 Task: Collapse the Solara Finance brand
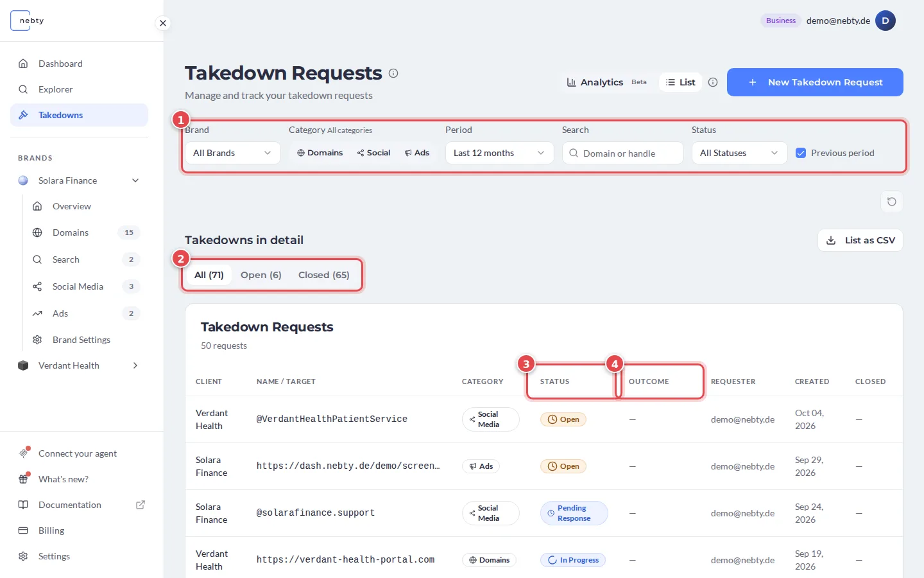point(135,180)
